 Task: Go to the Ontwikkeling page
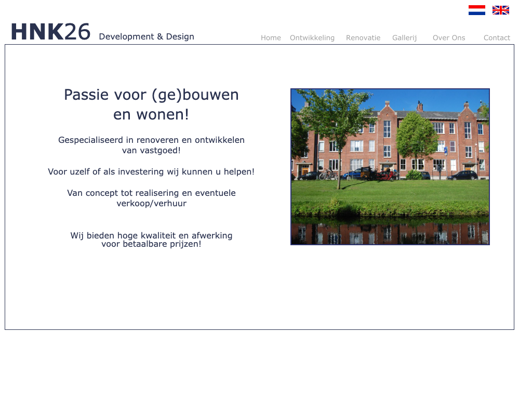click(x=312, y=38)
